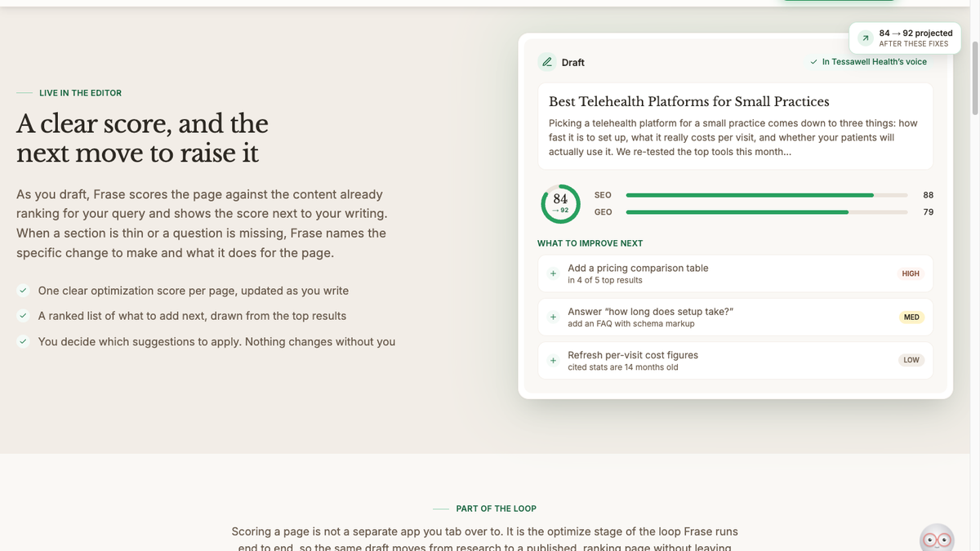This screenshot has width=980, height=551.
Task: Click plus icon beside refresh cost figures
Action: coord(553,360)
